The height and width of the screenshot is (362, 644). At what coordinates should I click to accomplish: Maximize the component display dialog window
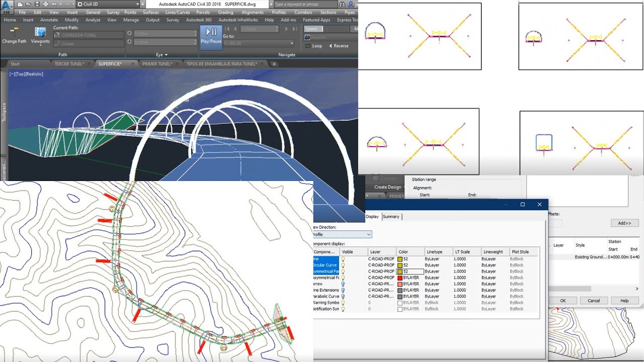coord(523,205)
